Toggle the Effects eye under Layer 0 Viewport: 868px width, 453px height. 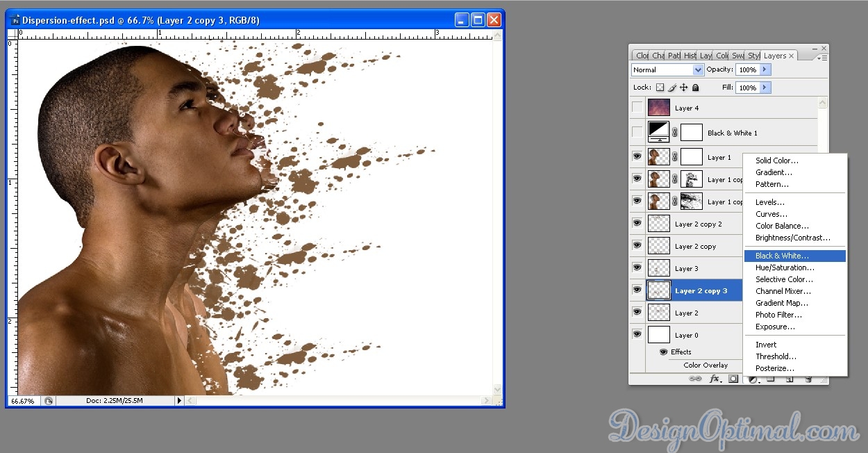[x=663, y=352]
